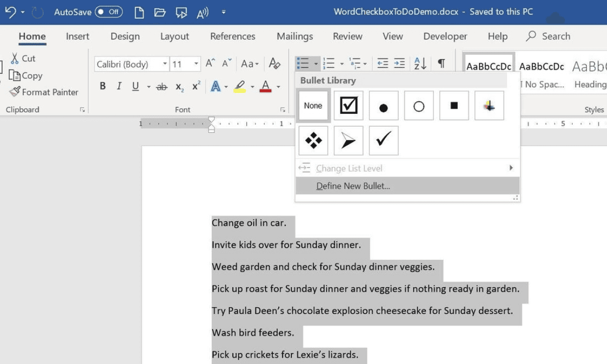Viewport: 607px width, 364px height.
Task: Select the Format Painter tool
Action: click(44, 92)
